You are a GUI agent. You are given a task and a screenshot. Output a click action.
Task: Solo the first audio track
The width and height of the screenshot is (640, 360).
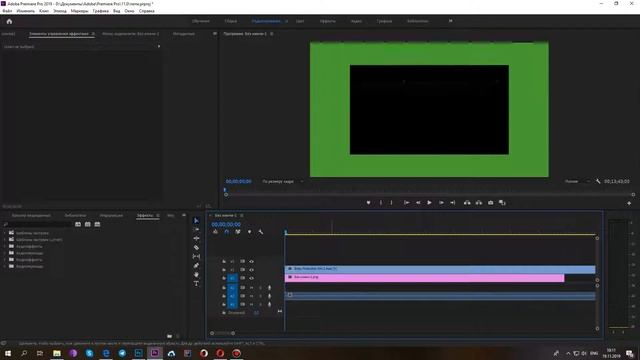(260, 288)
